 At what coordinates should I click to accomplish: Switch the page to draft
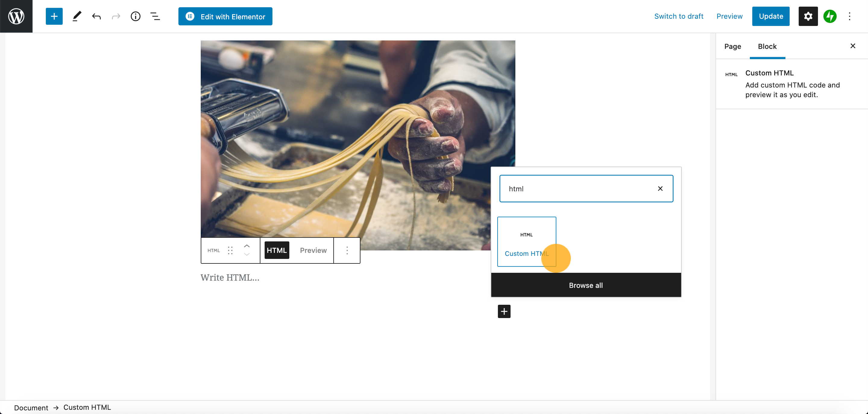tap(679, 16)
